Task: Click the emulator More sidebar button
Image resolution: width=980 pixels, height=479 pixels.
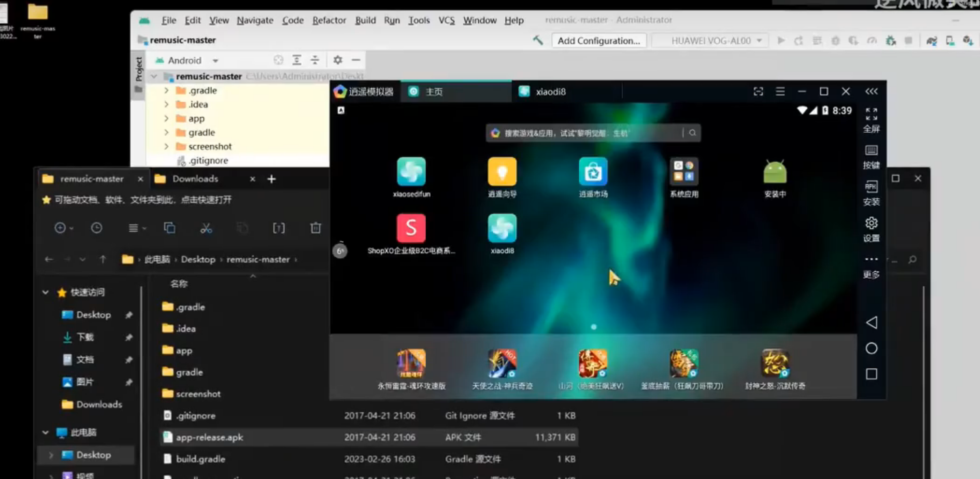Action: 871,266
